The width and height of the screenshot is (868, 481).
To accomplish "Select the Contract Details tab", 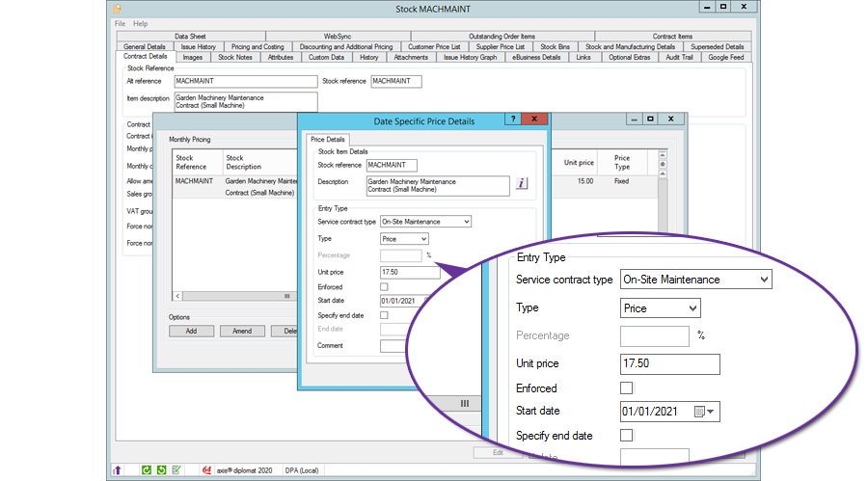I will pos(146,57).
